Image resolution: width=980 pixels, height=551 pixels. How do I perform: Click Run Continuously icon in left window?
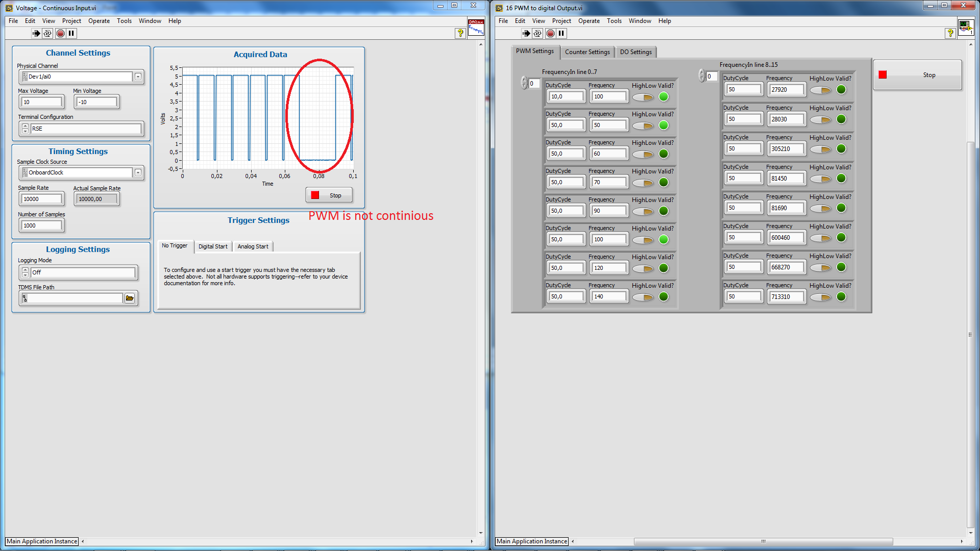(x=47, y=33)
